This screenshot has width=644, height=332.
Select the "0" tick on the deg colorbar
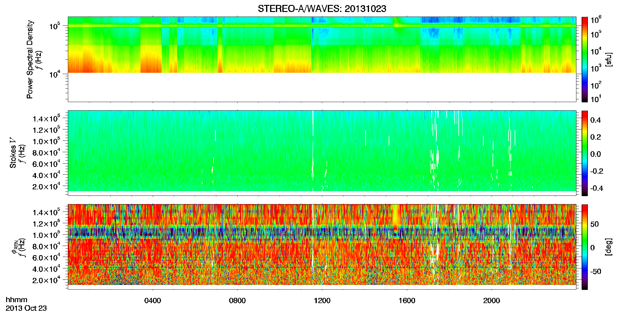coord(593,248)
